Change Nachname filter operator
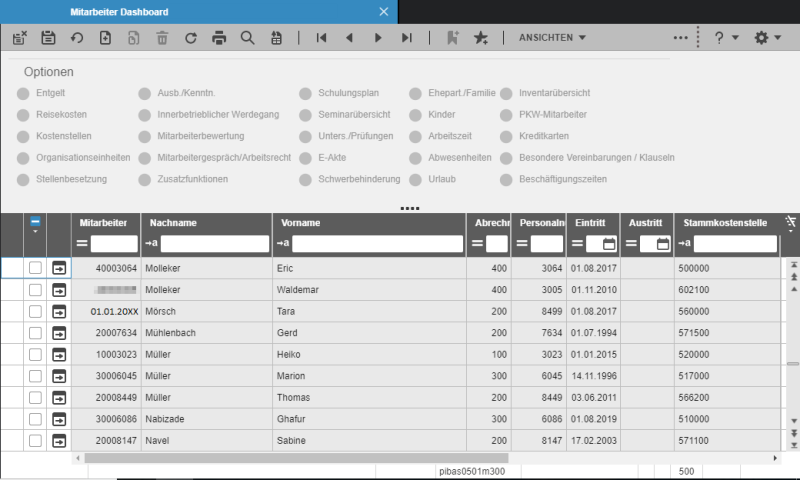The width and height of the screenshot is (800, 480). pos(152,243)
